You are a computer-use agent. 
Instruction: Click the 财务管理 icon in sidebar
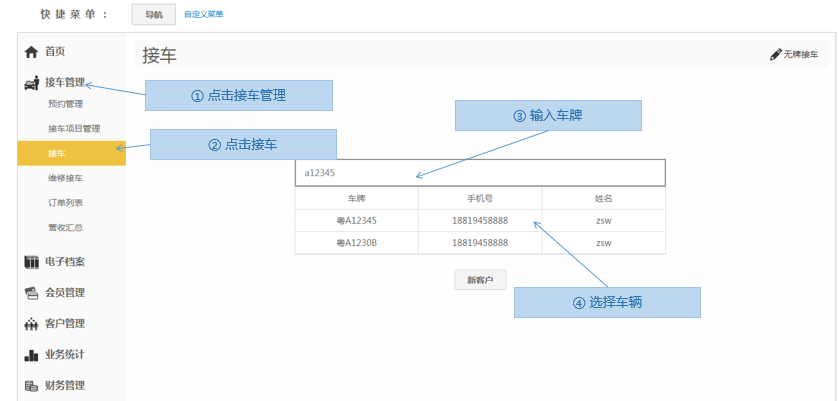32,385
